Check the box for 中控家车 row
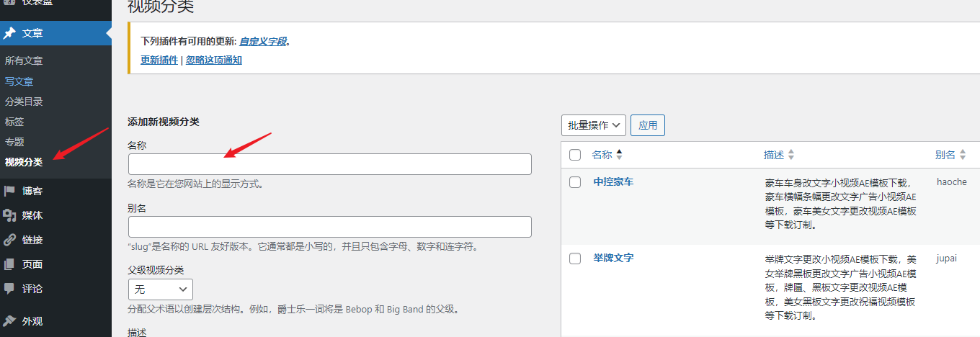The height and width of the screenshot is (337, 980). coord(575,182)
